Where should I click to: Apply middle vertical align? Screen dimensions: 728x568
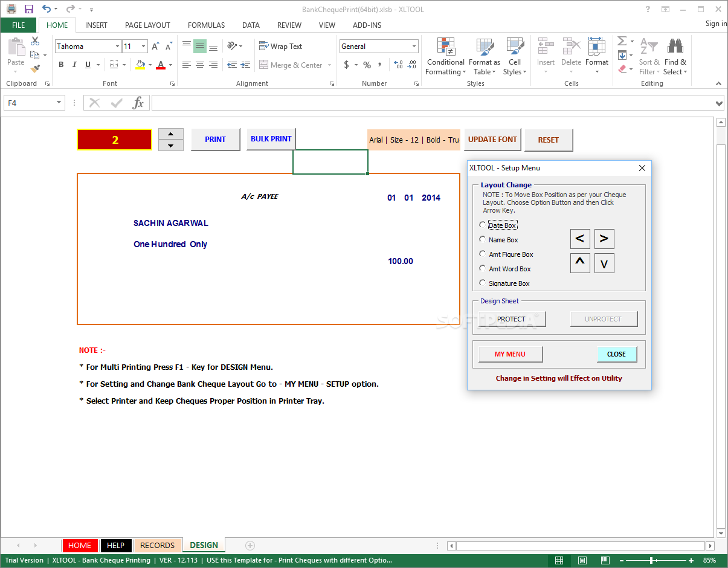[199, 47]
